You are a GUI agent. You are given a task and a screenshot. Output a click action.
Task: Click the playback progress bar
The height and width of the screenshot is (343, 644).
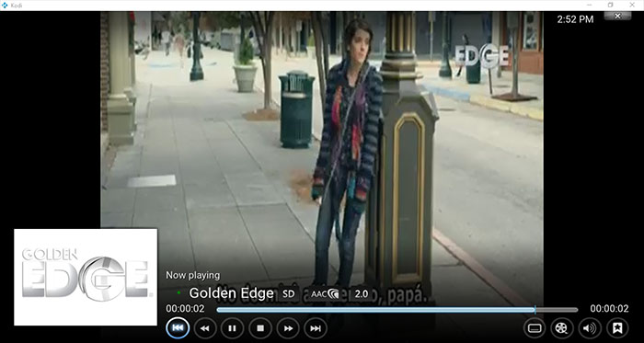click(x=397, y=310)
